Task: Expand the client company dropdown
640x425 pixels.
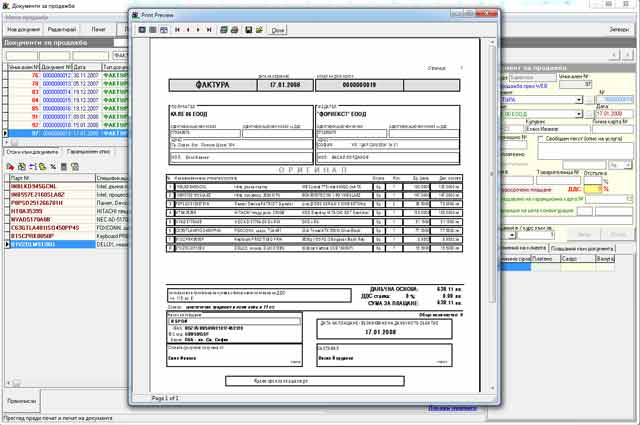Action: [x=579, y=115]
